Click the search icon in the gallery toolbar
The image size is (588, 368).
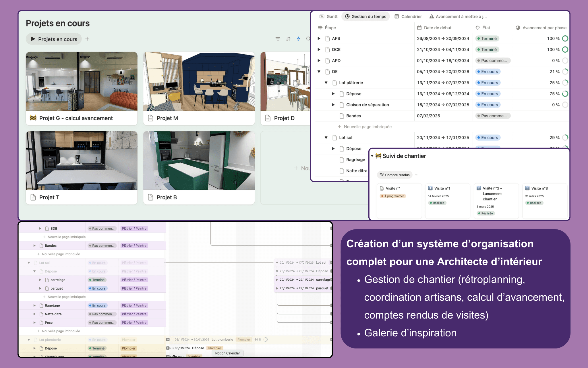[309, 39]
